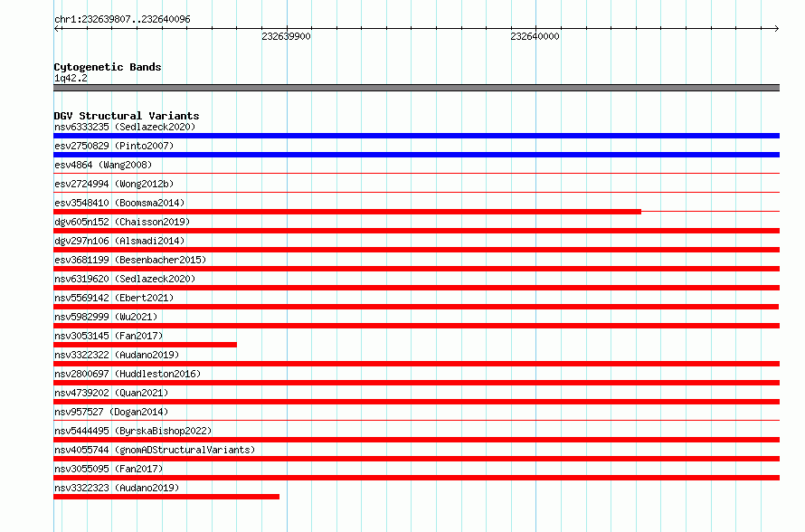This screenshot has height=532, width=805.
Task: Click the esv2750829 (Pinto2007) label
Action: click(x=114, y=146)
